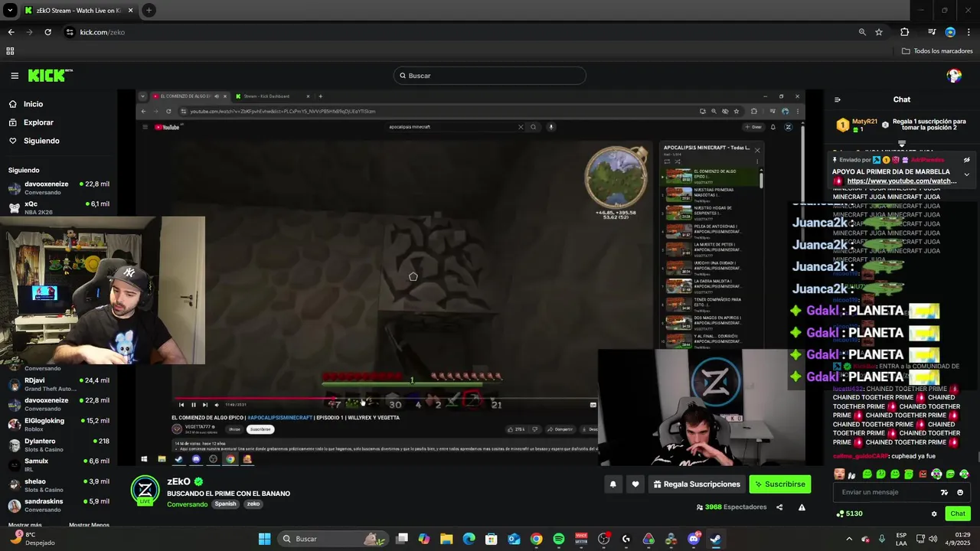Select the zeko tag
Screen dimensions: 980x551
(x=253, y=504)
